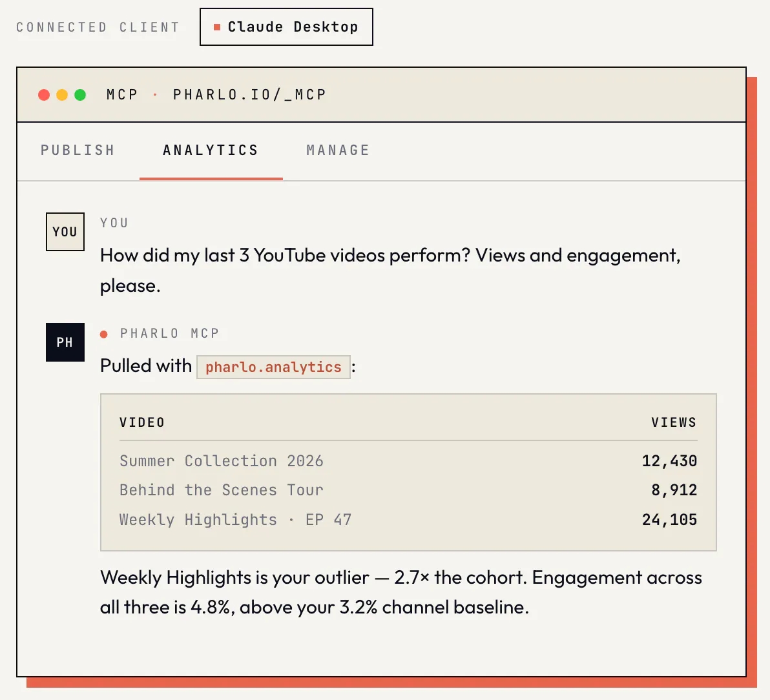Click the VIDEO column header
Viewport: 770px width, 700px height.
(142, 423)
